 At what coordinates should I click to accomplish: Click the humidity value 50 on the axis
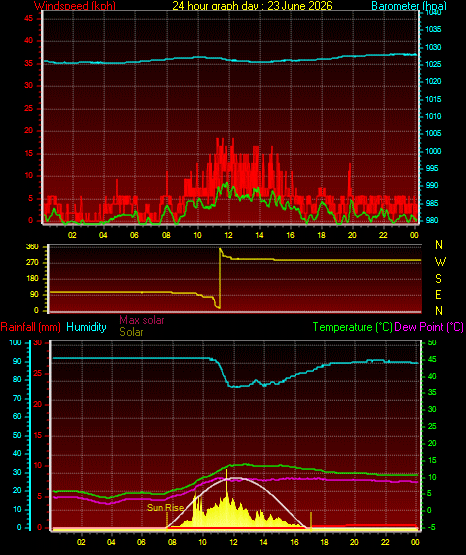(17, 435)
